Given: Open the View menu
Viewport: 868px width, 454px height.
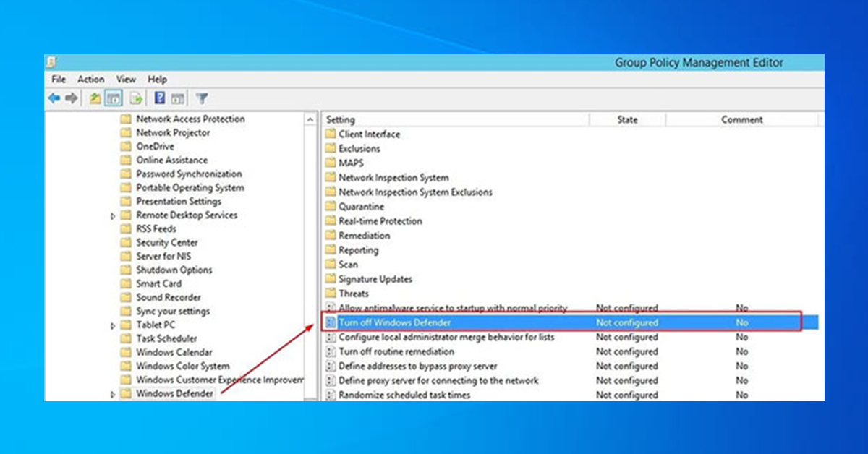Looking at the screenshot, I should (126, 79).
